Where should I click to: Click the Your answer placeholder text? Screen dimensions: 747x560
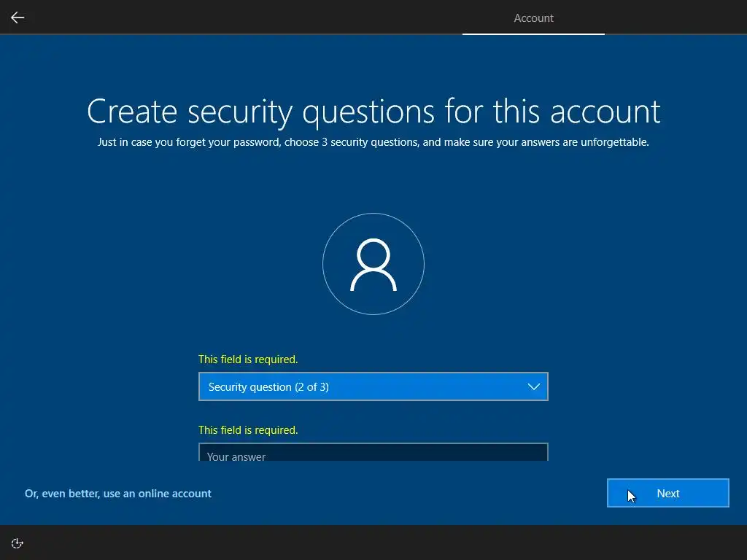pyautogui.click(x=236, y=456)
